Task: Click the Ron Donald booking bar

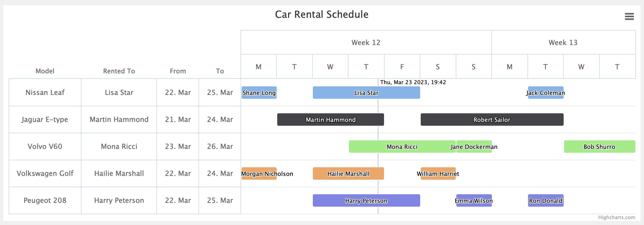Action: [546, 200]
